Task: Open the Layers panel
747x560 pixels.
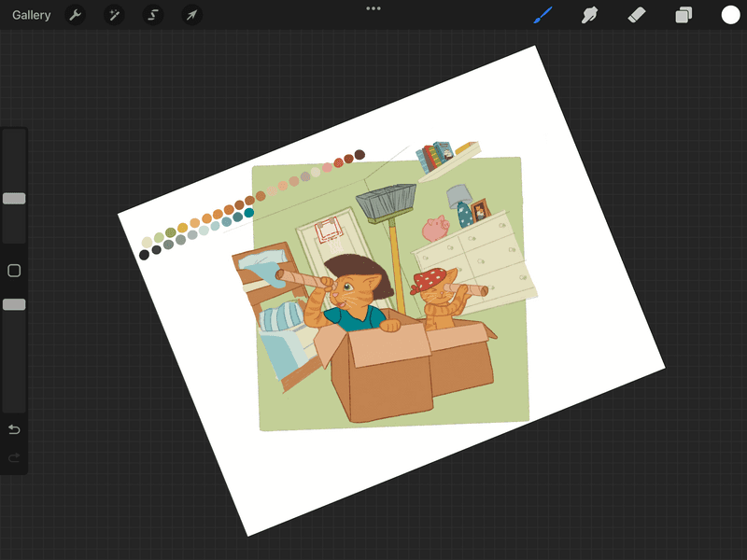Action: click(684, 15)
